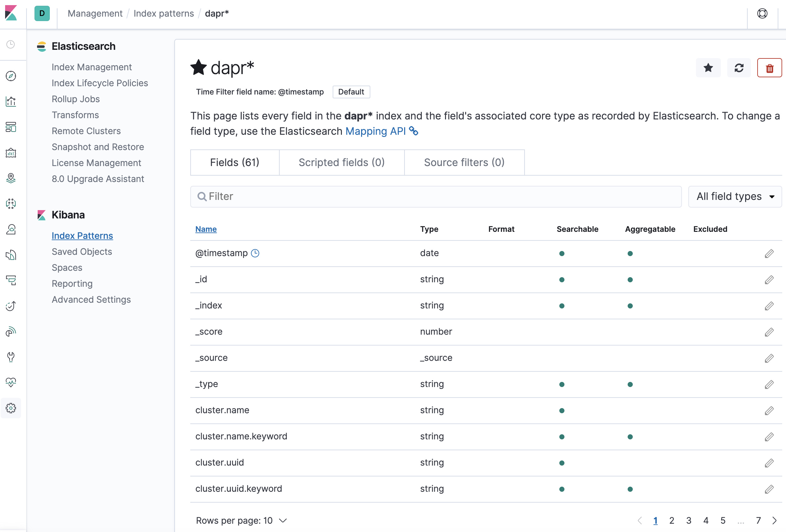Go to Saved Objects in Kibana section
The image size is (786, 532).
pos(82,252)
